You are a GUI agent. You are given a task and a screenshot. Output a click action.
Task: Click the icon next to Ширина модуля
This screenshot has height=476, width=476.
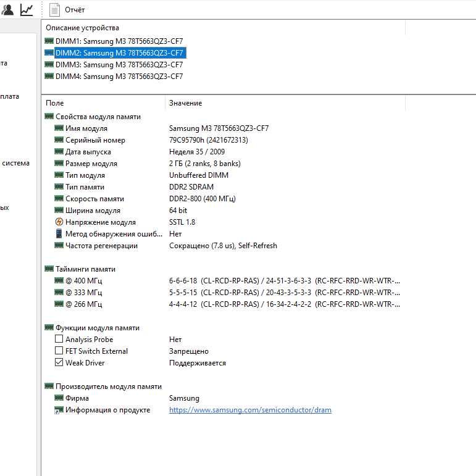click(59, 210)
